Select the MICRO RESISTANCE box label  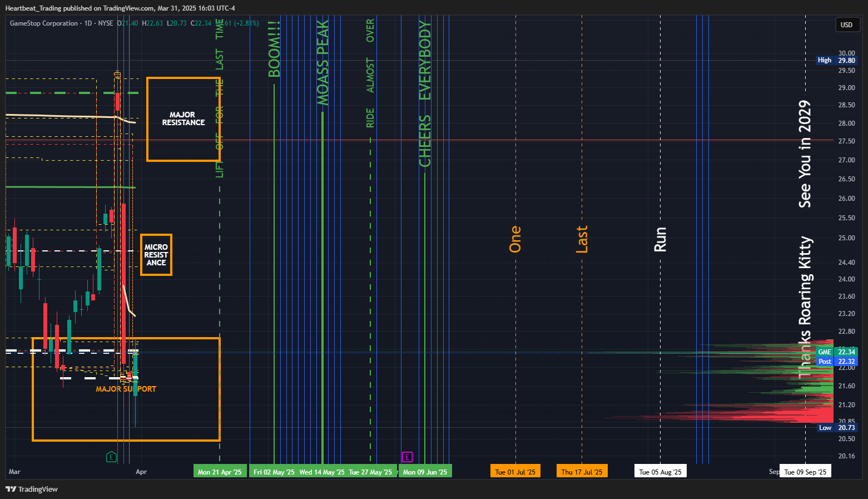click(x=156, y=255)
